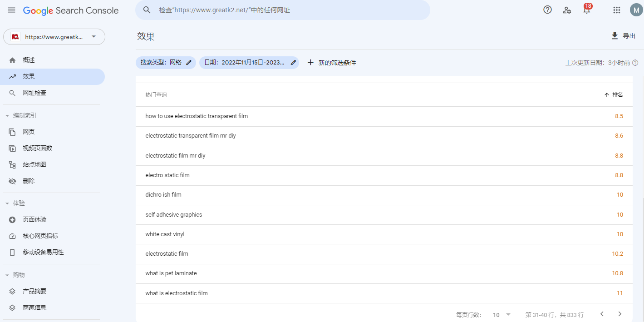Open the 'electrostatic film' query row
Screen dimensions: 644x322
pos(167,254)
